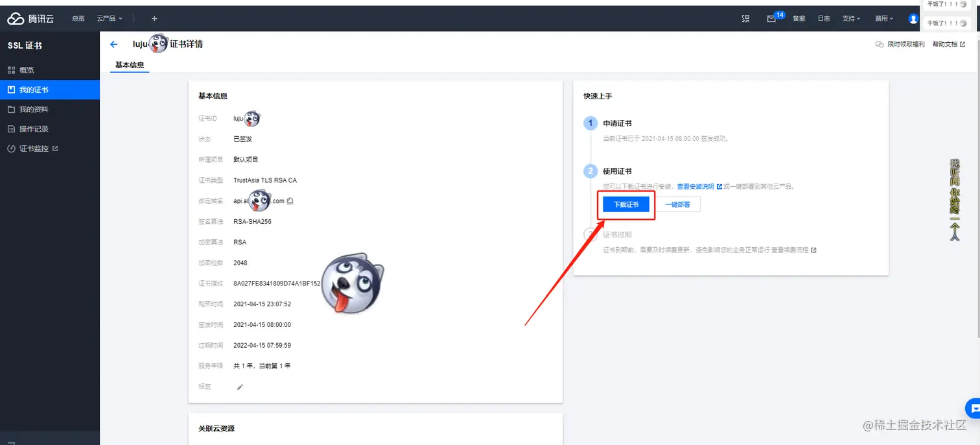Expand the 云产品 products dropdown
The image size is (980, 445).
pos(110,19)
